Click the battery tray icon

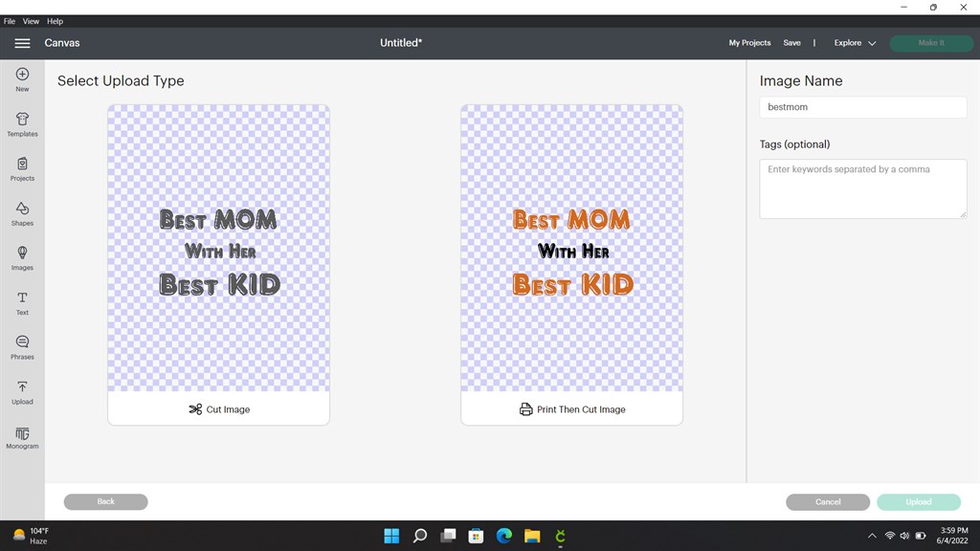point(921,536)
